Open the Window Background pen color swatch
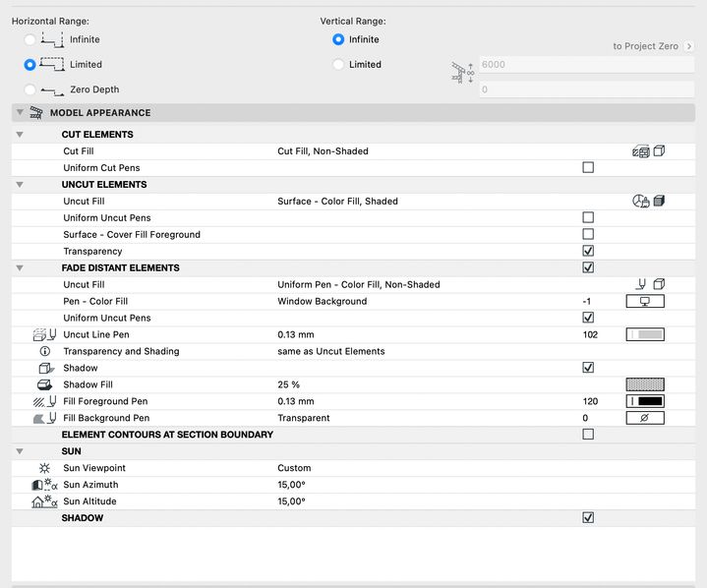This screenshot has width=707, height=588. [645, 301]
